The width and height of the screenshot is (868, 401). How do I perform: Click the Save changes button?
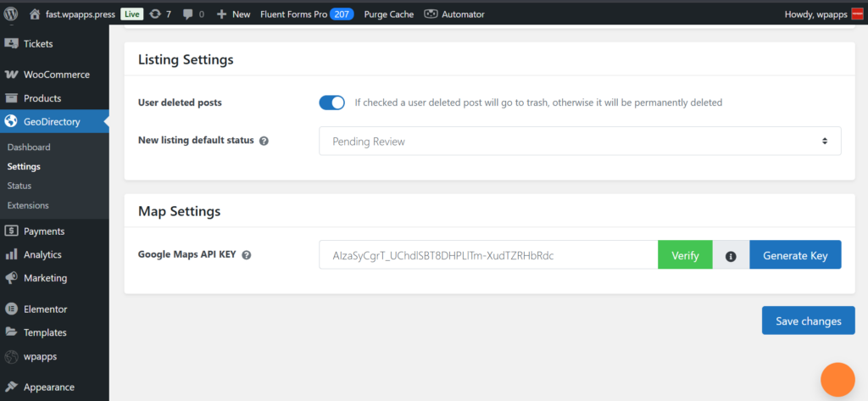coord(808,321)
